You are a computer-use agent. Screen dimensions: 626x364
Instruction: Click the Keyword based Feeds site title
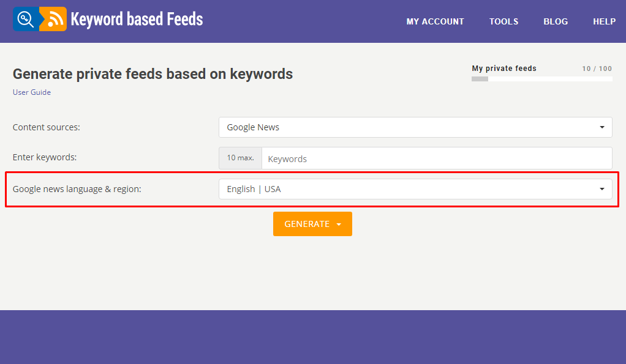coord(137,19)
